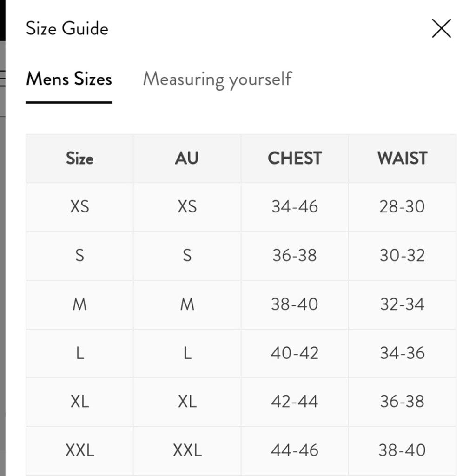Select waist measurement 36-38 cell
Viewport: 476px width, 476px height.
402,402
